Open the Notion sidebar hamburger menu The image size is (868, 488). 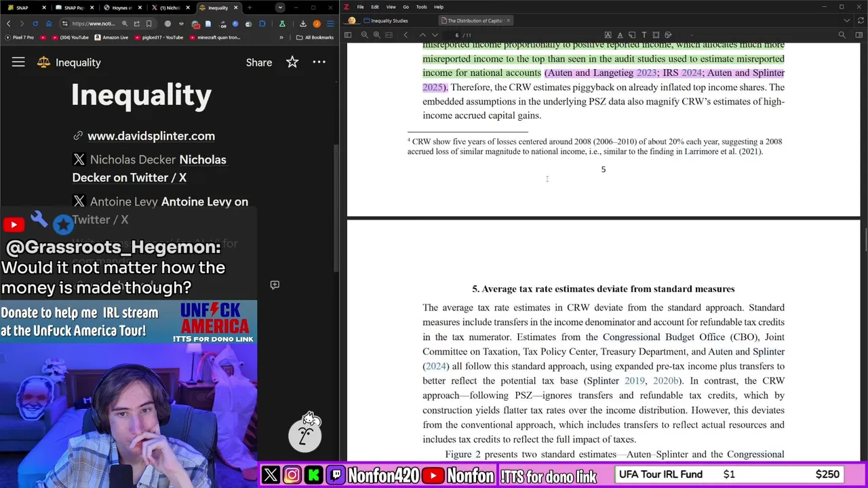[x=18, y=62]
